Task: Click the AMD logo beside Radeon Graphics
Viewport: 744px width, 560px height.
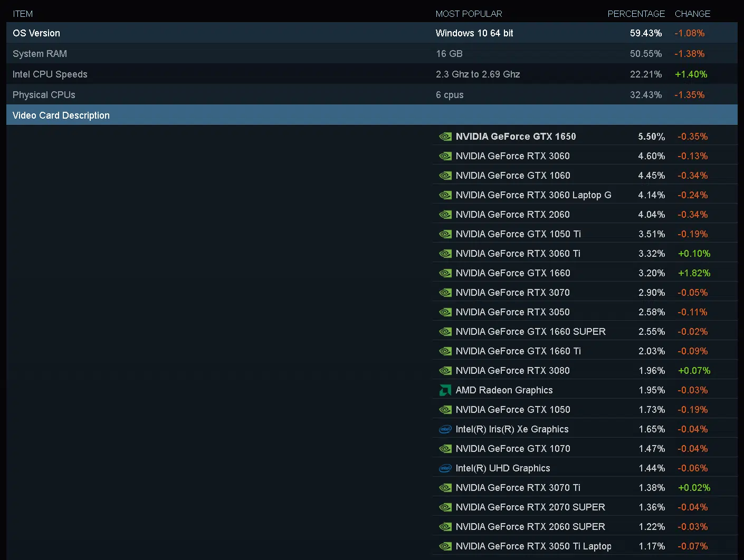Action: coord(445,390)
